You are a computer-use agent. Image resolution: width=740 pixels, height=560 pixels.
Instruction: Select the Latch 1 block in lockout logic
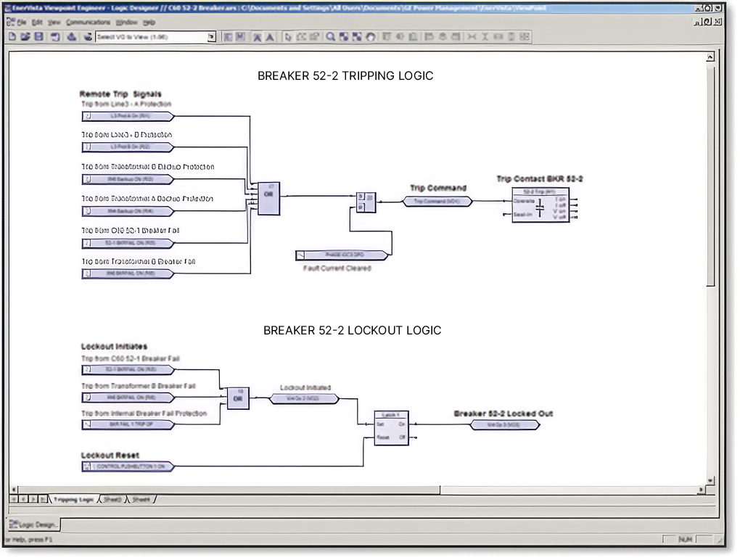[391, 428]
